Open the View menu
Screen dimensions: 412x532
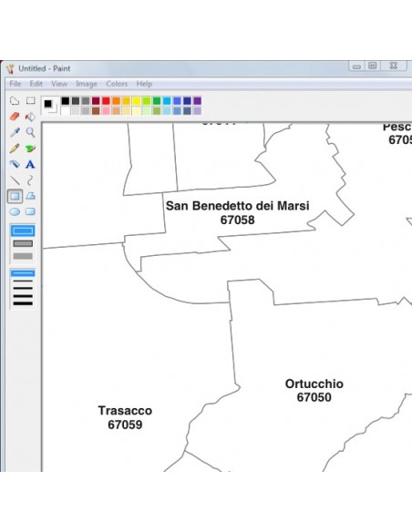pyautogui.click(x=59, y=84)
